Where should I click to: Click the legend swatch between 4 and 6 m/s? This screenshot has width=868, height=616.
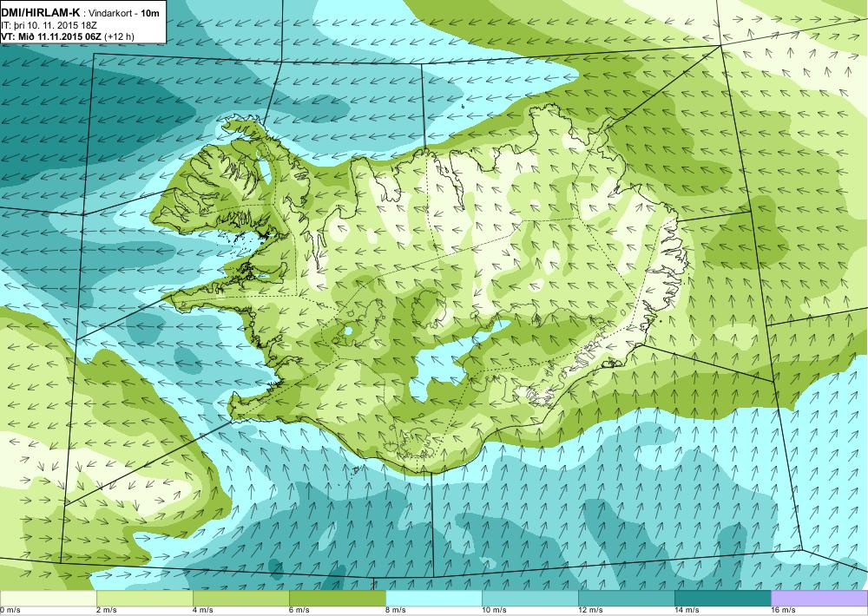(x=240, y=599)
